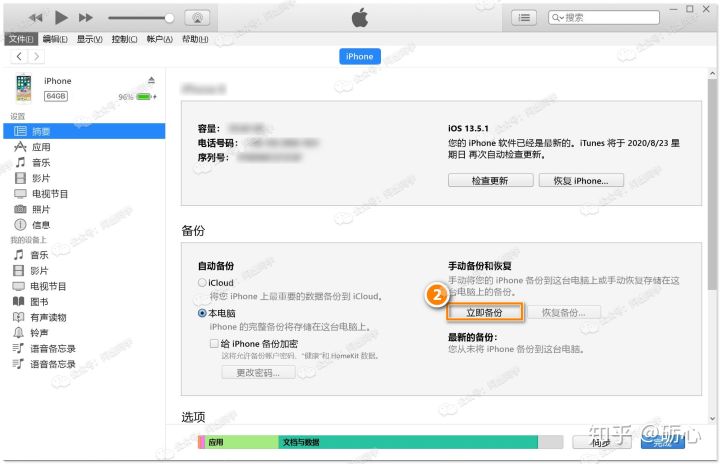Click the 恢复 iPhone... button
Screen dimensions: 720x464
[581, 181]
